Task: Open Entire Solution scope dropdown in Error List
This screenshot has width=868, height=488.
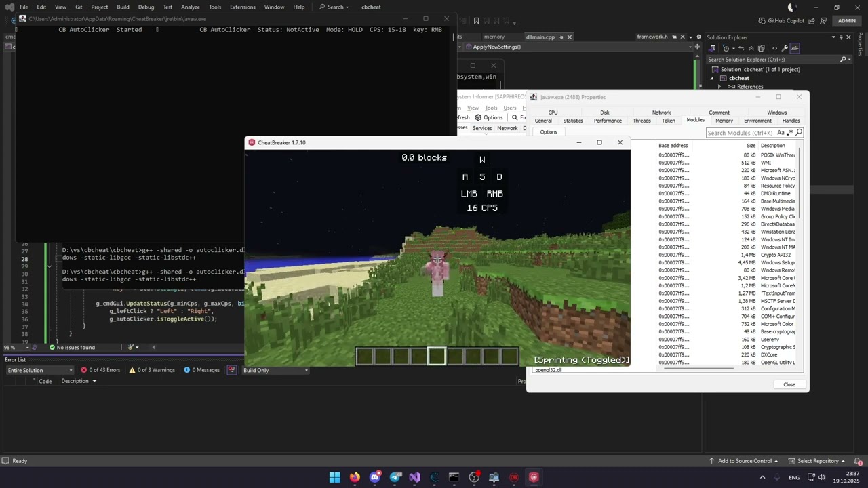Action: coord(39,370)
